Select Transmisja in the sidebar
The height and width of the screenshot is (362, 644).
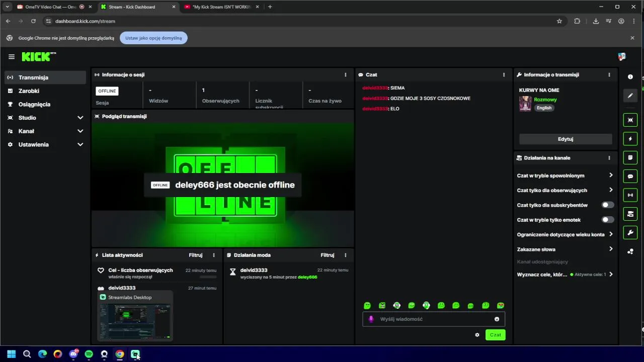click(x=45, y=77)
